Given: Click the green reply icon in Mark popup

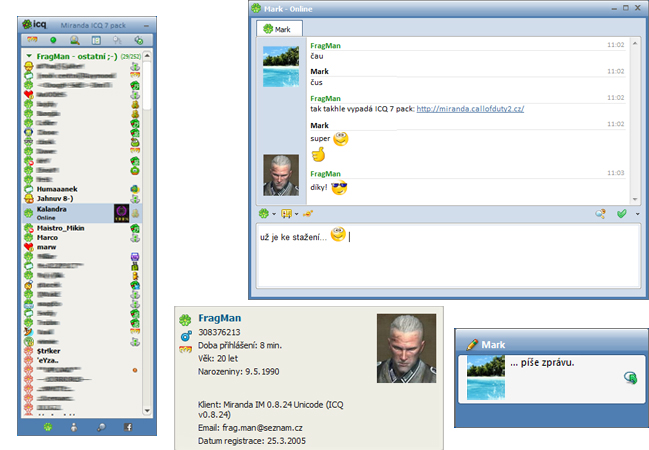Looking at the screenshot, I should pyautogui.click(x=630, y=378).
